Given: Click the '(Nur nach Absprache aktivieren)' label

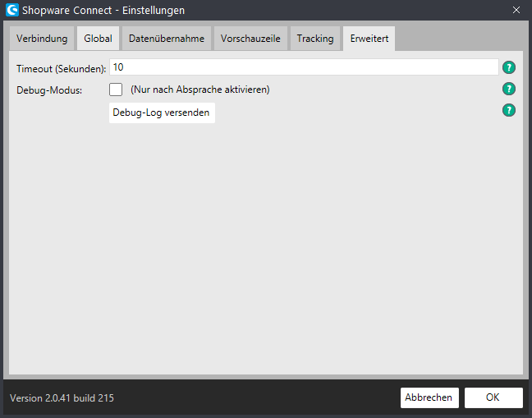Looking at the screenshot, I should (x=200, y=90).
